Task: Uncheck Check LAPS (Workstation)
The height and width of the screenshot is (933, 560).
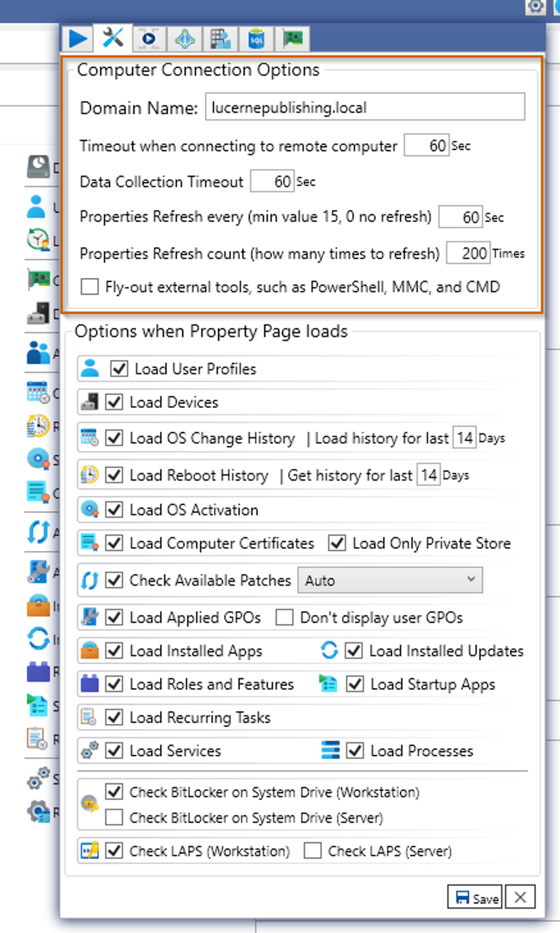Action: click(114, 850)
